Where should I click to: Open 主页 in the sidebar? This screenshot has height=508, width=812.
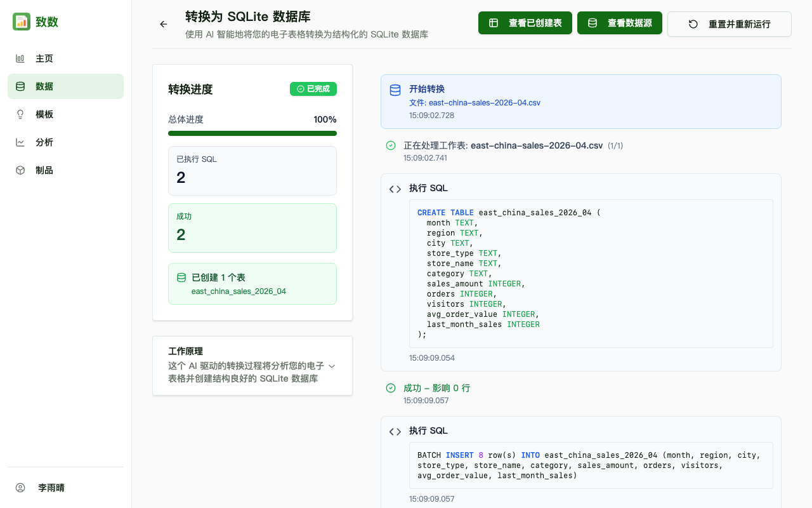pos(65,58)
